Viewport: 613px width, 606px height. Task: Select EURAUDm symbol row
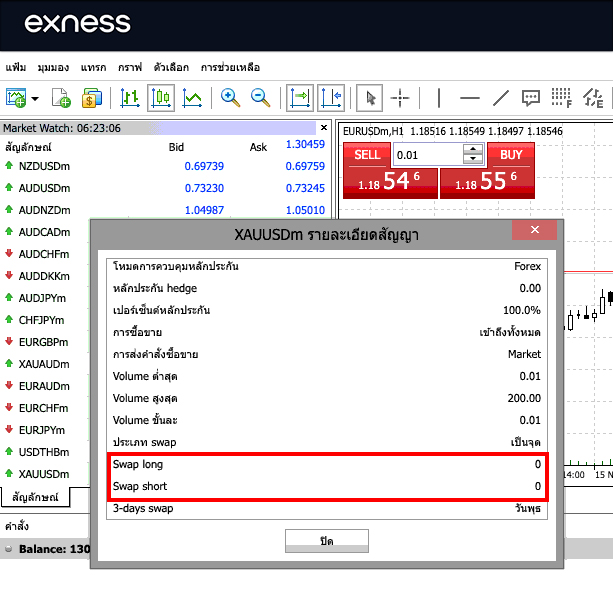[x=44, y=386]
